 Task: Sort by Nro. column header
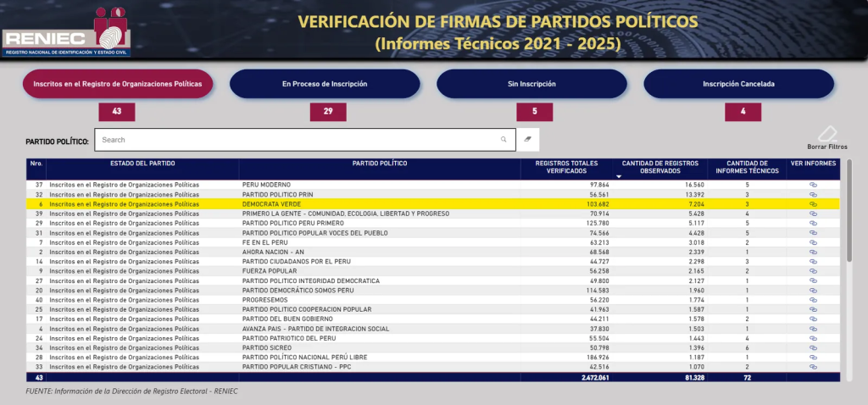[36, 164]
